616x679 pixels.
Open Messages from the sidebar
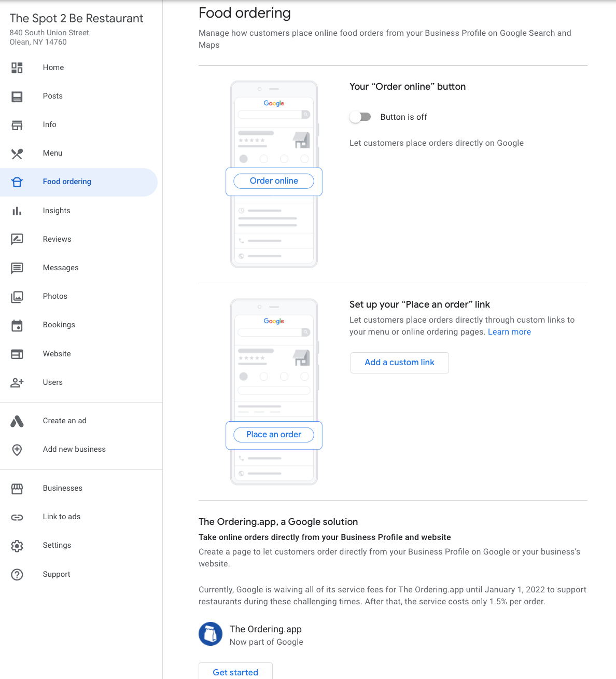(x=61, y=268)
